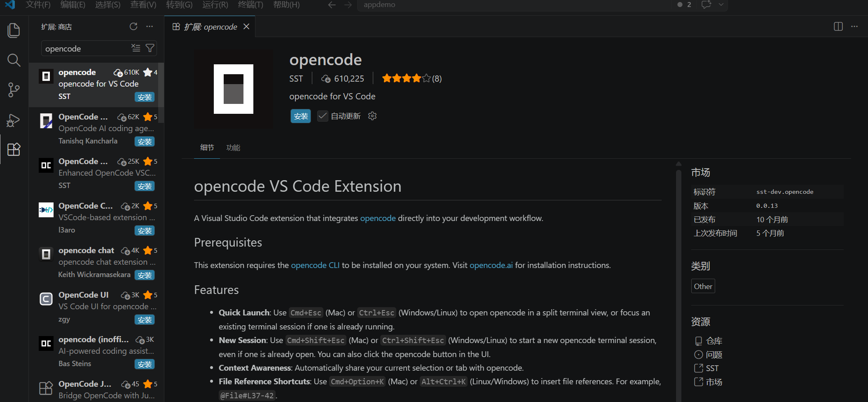Open the extension filter funnel menu

point(150,48)
